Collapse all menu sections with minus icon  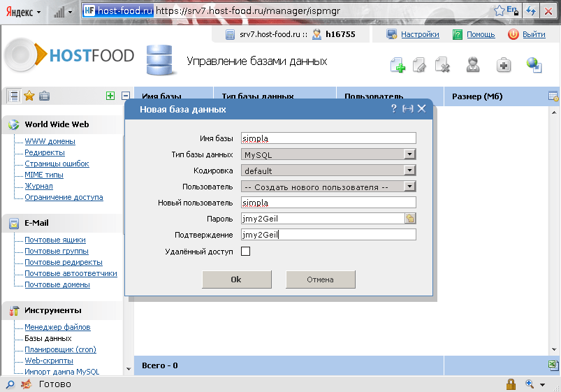pos(126,96)
